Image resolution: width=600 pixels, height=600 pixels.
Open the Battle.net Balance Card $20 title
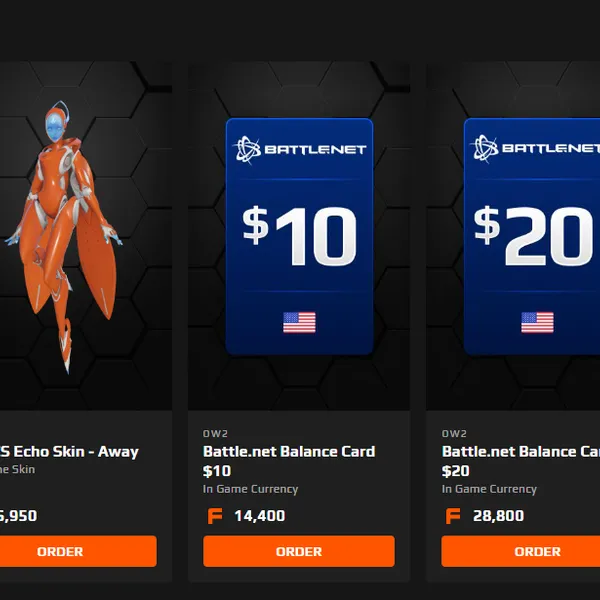coord(521,461)
